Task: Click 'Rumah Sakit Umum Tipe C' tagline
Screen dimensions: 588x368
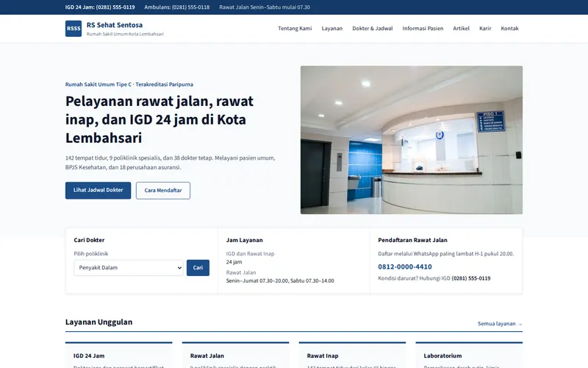Action: pos(129,85)
